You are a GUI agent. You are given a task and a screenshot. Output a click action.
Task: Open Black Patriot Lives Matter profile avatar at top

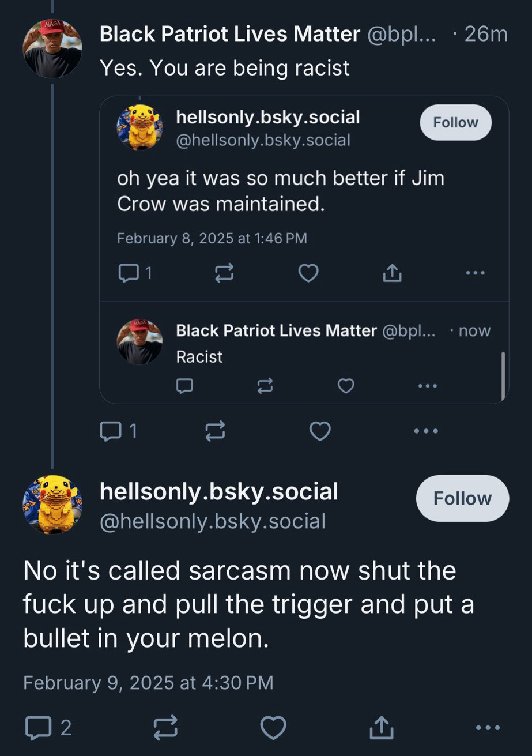pos(52,48)
